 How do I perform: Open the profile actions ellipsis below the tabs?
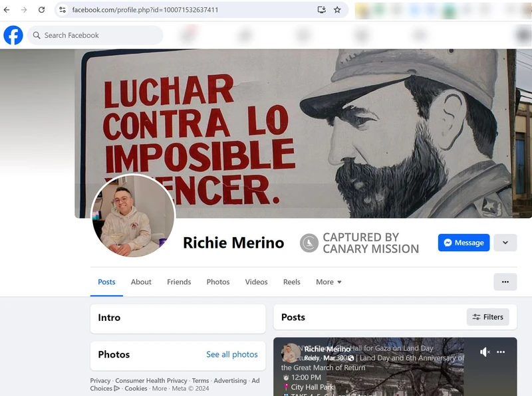tap(505, 282)
